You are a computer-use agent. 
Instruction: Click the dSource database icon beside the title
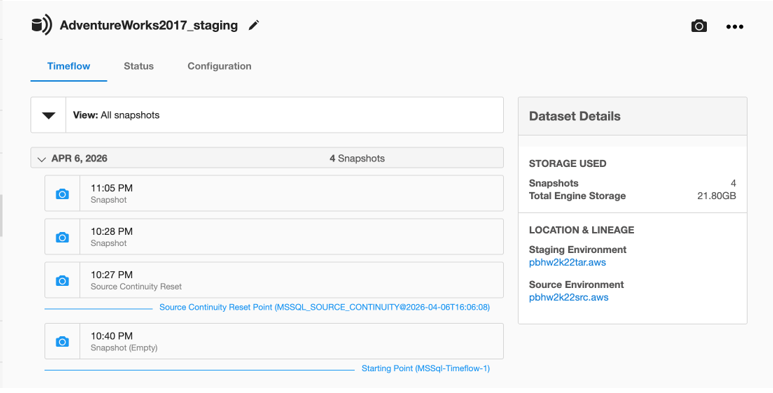41,25
